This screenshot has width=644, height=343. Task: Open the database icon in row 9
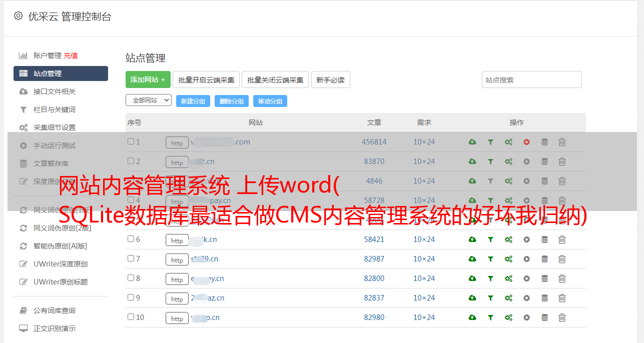coord(544,298)
